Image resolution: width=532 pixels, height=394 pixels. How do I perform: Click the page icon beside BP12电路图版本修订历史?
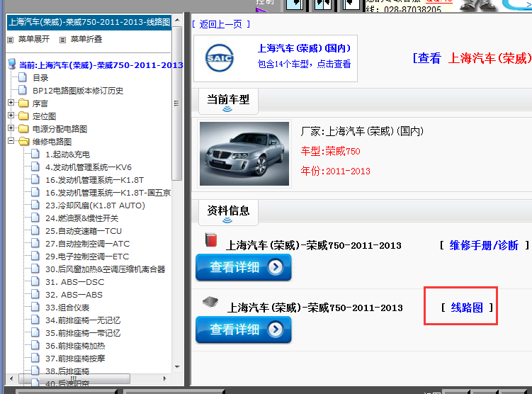(x=23, y=90)
